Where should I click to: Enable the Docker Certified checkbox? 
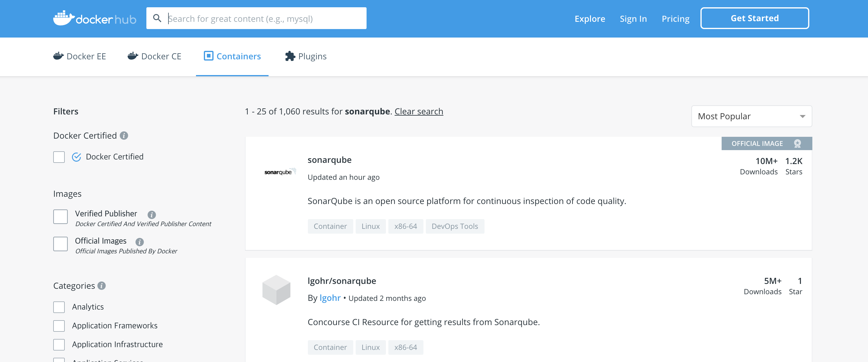(59, 157)
